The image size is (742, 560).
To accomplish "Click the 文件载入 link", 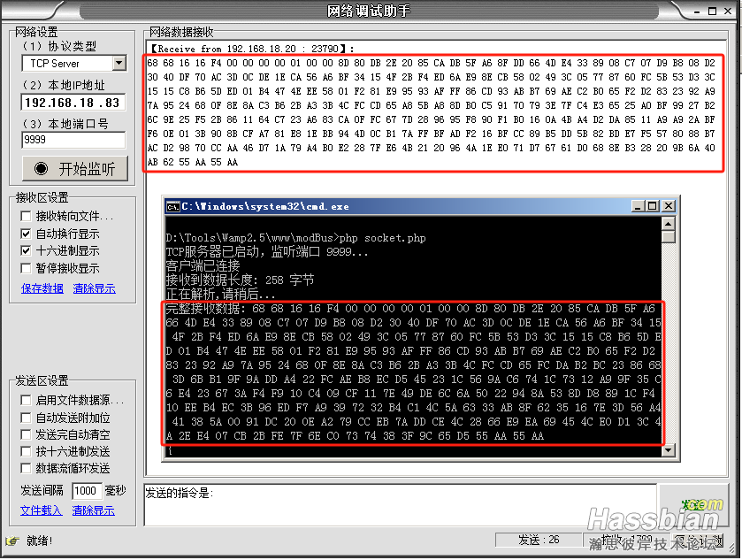I will [x=42, y=510].
